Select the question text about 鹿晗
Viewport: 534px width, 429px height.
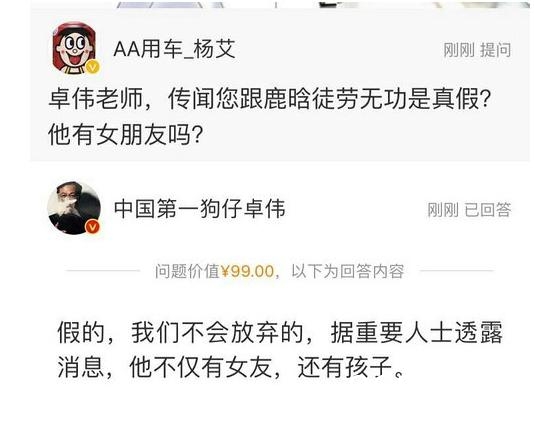coord(270,117)
